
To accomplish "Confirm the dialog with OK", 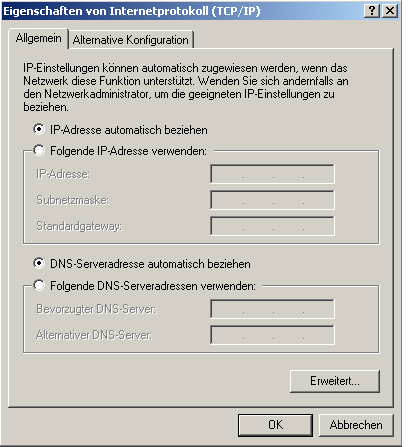I will [275, 425].
